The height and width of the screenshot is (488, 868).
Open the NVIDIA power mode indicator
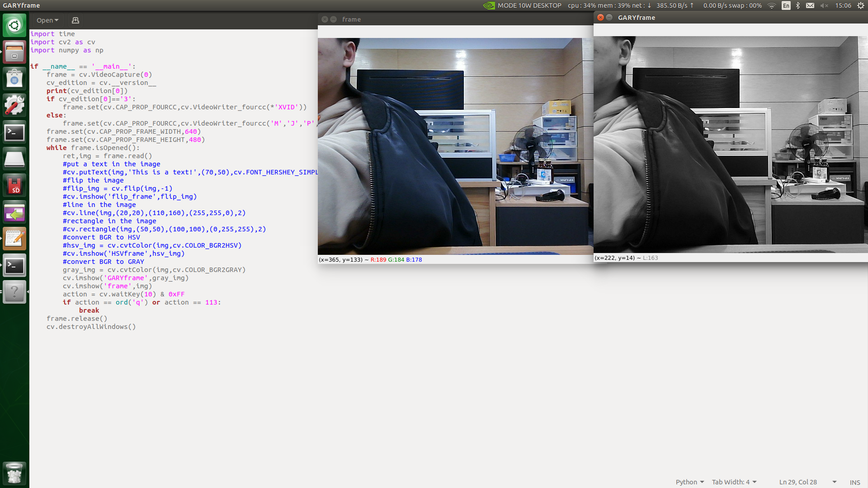[489, 5]
